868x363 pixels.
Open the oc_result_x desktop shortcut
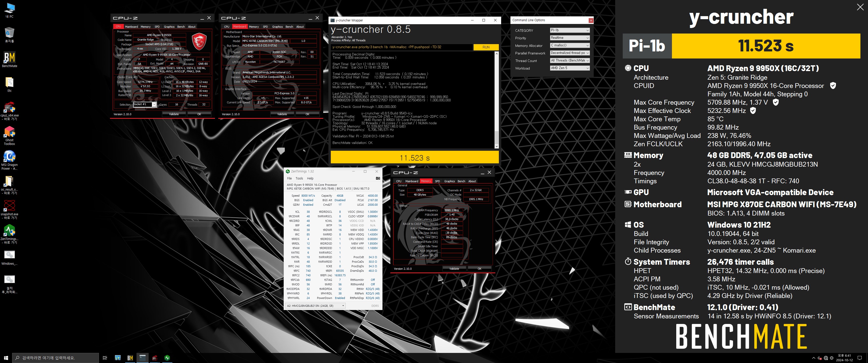click(9, 185)
